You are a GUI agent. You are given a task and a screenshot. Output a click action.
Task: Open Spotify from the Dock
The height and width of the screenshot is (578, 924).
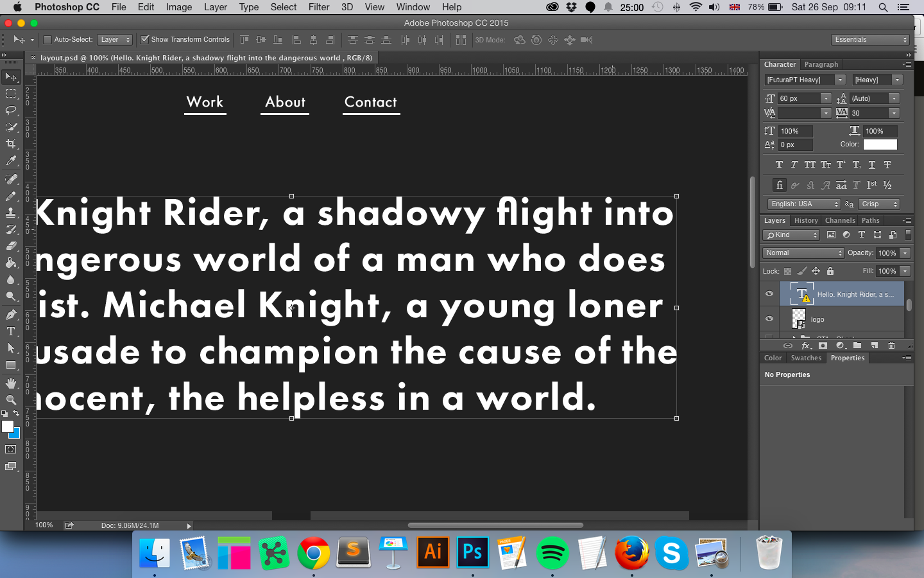click(552, 552)
